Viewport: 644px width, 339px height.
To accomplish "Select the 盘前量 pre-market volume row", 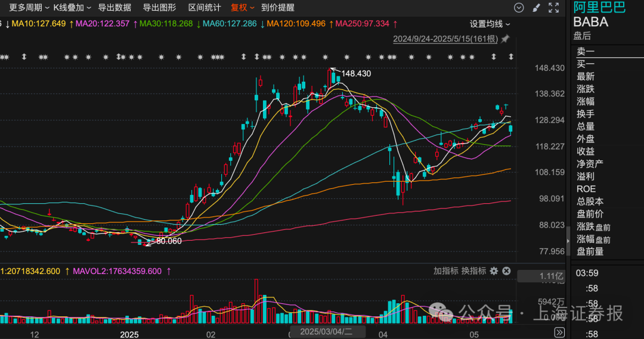I will click(590, 251).
